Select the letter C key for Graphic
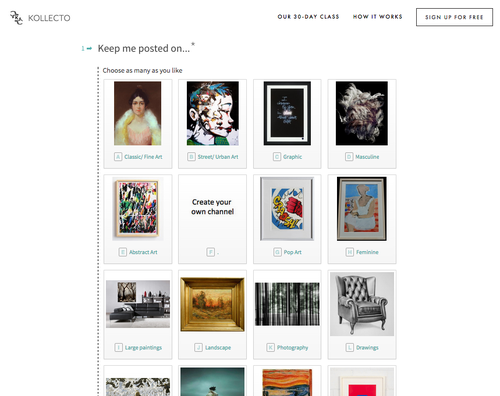The width and height of the screenshot is (500, 396). pos(277,157)
